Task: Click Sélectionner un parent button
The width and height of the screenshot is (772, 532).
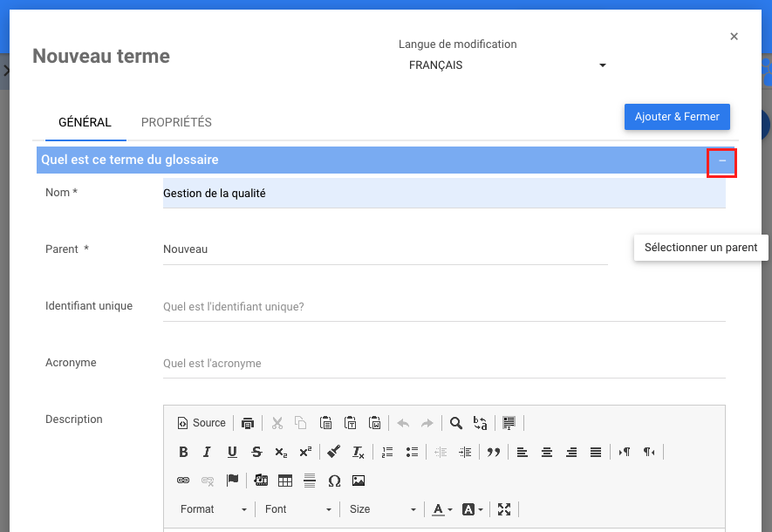Action: (700, 248)
